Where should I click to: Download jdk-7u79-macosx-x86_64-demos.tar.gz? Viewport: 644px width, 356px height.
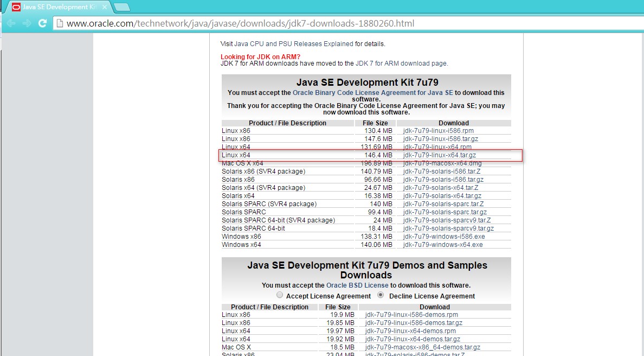click(423, 347)
